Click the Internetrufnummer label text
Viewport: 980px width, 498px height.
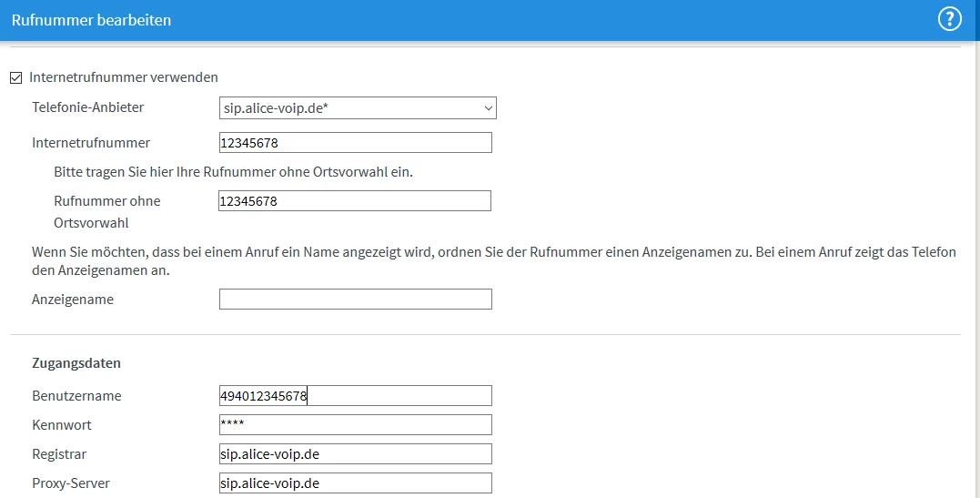coord(91,143)
